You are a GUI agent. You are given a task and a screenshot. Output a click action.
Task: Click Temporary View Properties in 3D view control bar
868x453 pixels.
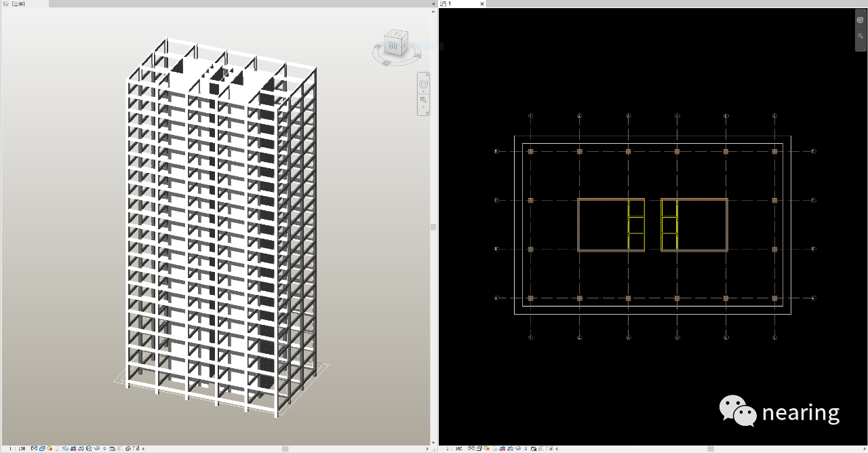[x=112, y=448]
